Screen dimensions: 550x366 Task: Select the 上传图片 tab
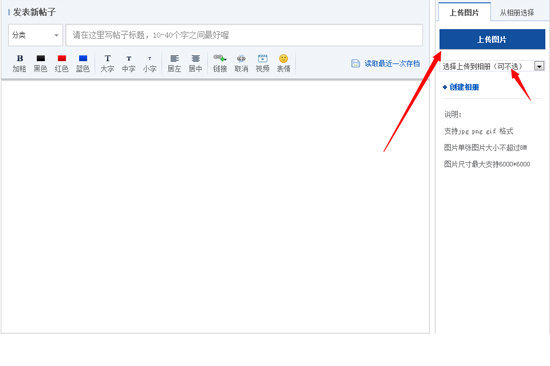[464, 13]
